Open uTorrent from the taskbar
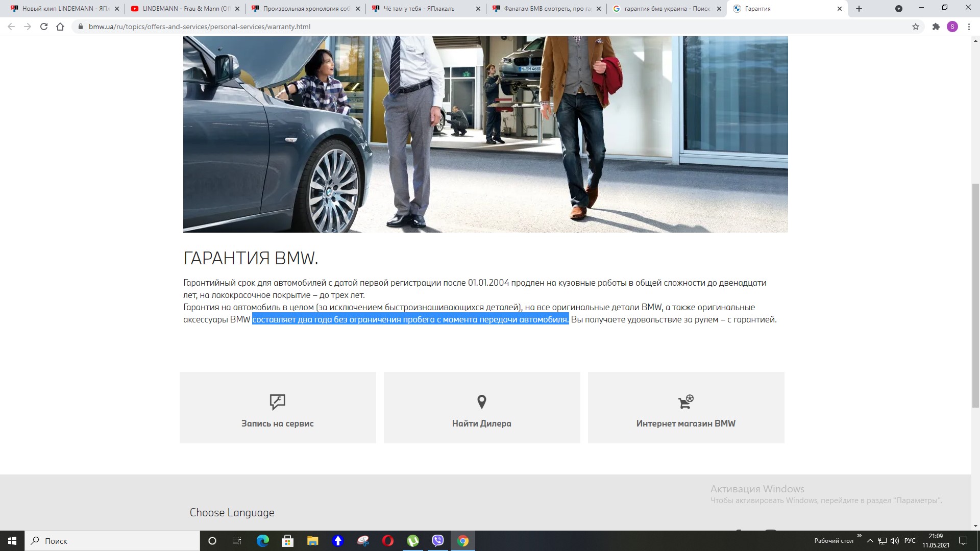980x551 pixels. pyautogui.click(x=413, y=541)
